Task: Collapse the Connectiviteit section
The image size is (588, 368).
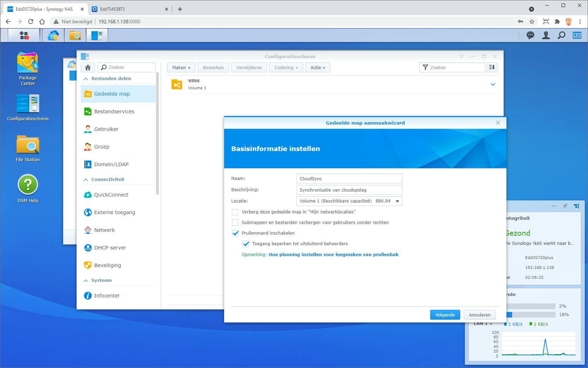Action: tap(86, 180)
